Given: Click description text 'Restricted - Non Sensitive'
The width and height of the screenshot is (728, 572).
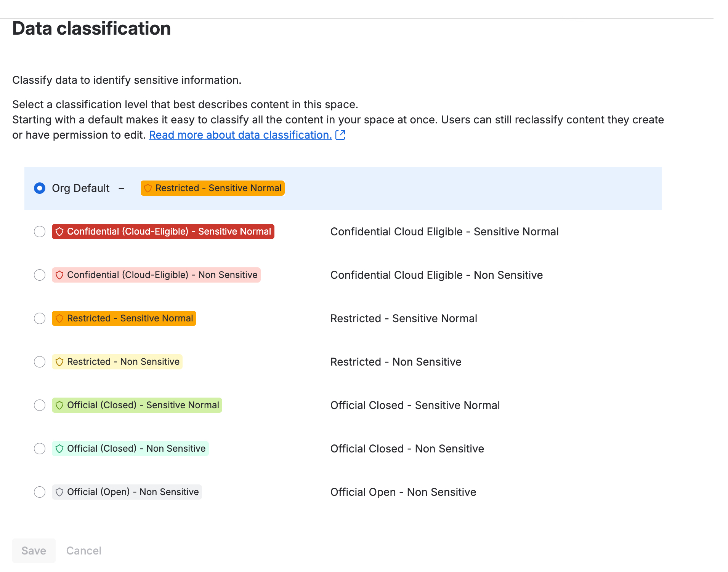Looking at the screenshot, I should [396, 362].
